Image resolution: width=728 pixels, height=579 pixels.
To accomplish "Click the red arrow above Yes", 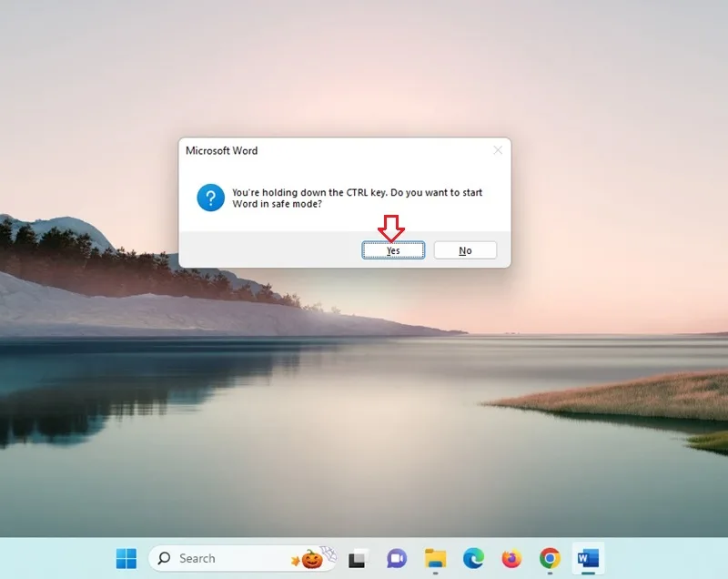I will tap(391, 229).
